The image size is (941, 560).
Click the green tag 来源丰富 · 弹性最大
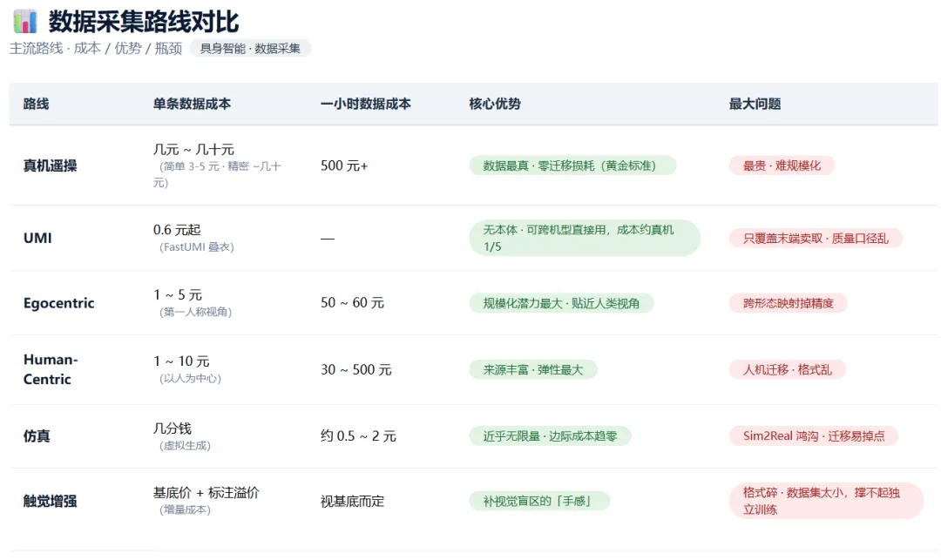click(533, 370)
